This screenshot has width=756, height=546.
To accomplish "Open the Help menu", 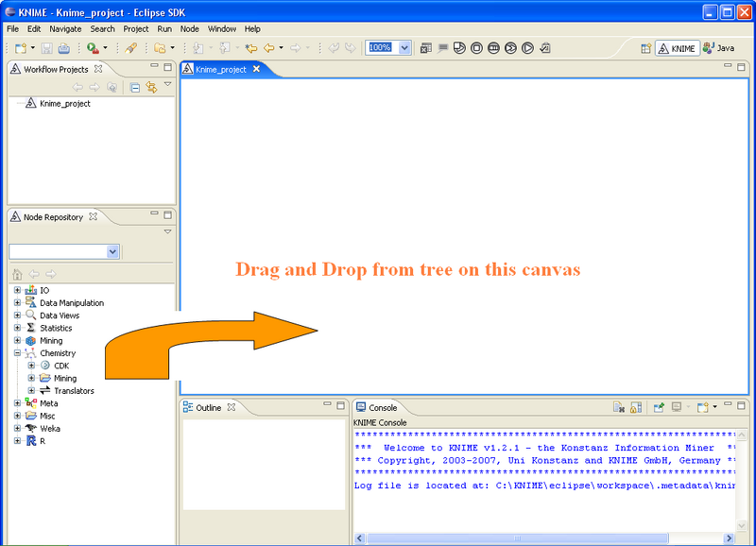I will click(252, 29).
